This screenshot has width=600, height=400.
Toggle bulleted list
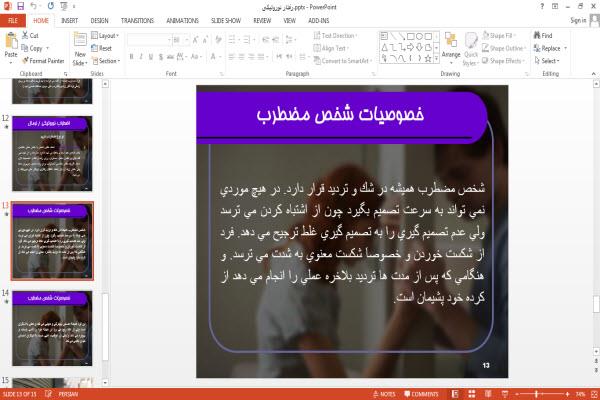point(234,40)
